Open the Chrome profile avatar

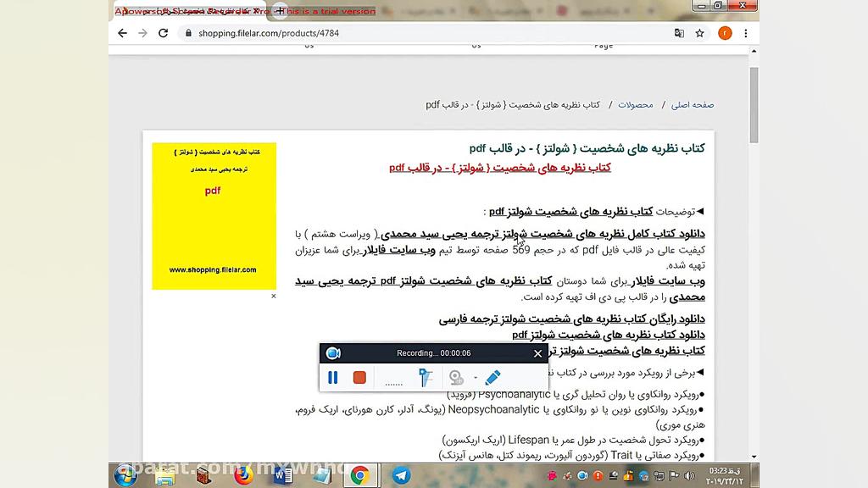pyautogui.click(x=725, y=32)
